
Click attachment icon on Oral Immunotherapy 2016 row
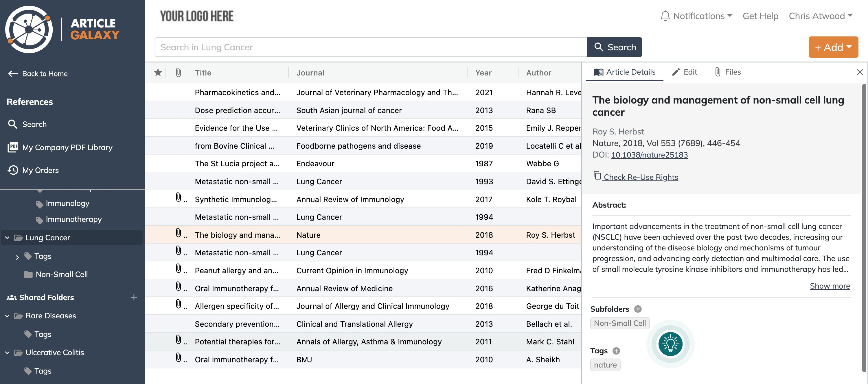[179, 286]
